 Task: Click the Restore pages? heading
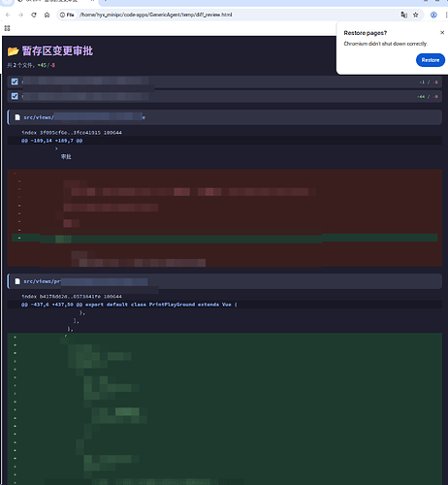tap(366, 33)
